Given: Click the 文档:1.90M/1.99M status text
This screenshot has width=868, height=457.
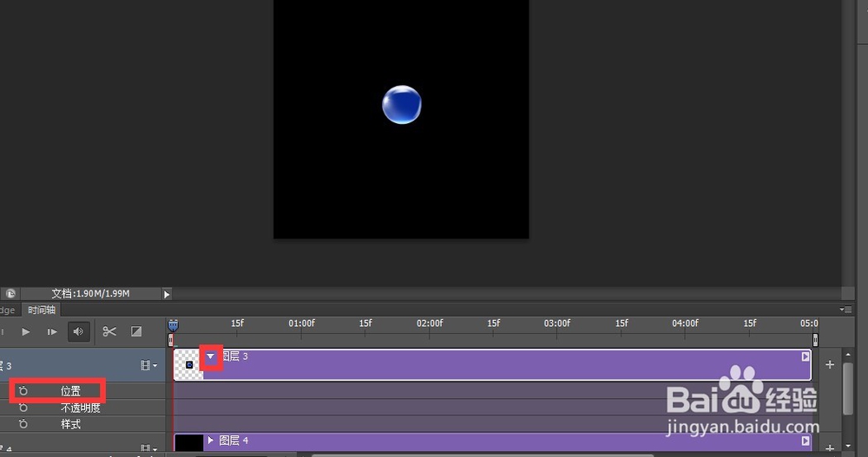Looking at the screenshot, I should (x=90, y=294).
